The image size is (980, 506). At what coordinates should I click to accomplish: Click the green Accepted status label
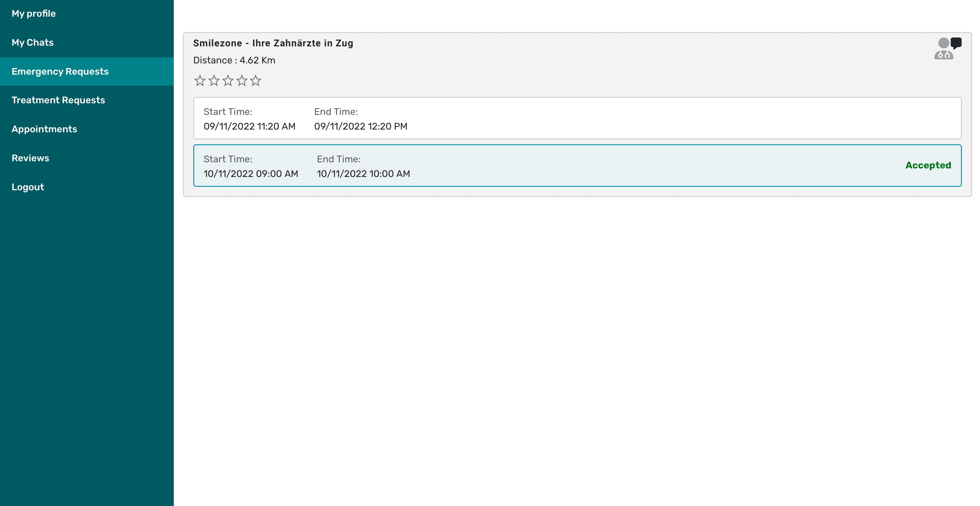(x=928, y=165)
